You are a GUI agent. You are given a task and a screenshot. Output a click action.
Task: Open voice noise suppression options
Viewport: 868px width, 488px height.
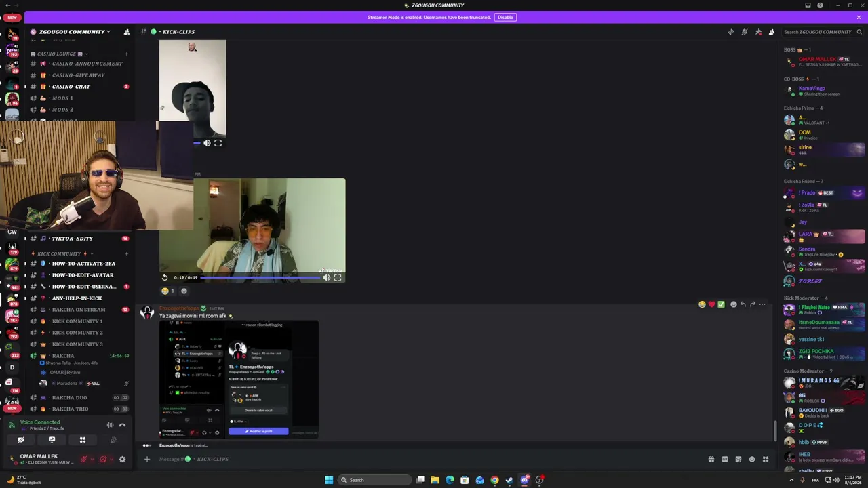pyautogui.click(x=110, y=425)
